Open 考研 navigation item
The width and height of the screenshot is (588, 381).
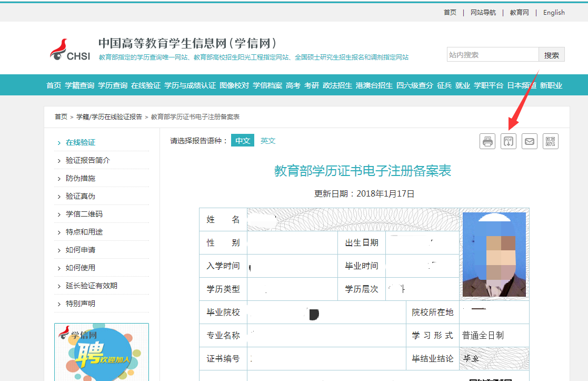pos(311,85)
